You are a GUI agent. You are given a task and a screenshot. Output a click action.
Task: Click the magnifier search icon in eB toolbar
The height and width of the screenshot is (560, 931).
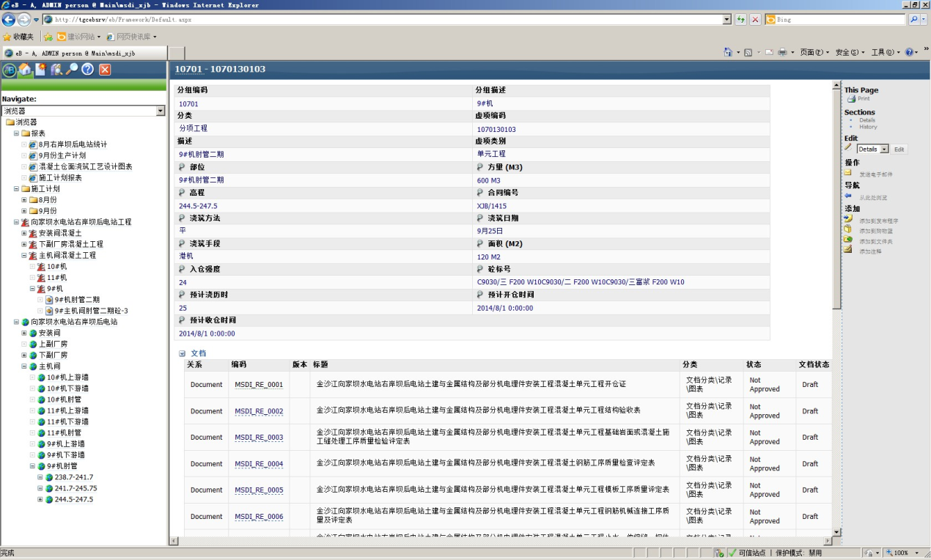pos(72,70)
